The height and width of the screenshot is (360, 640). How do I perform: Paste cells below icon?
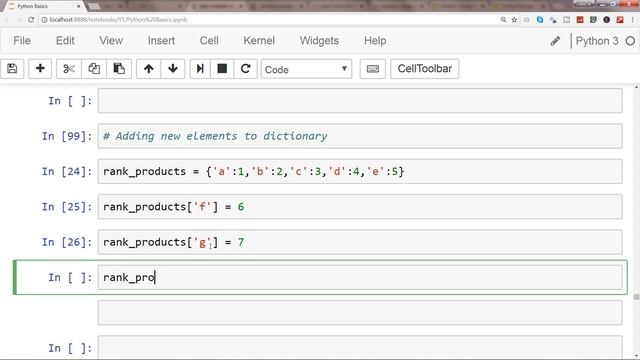119,69
